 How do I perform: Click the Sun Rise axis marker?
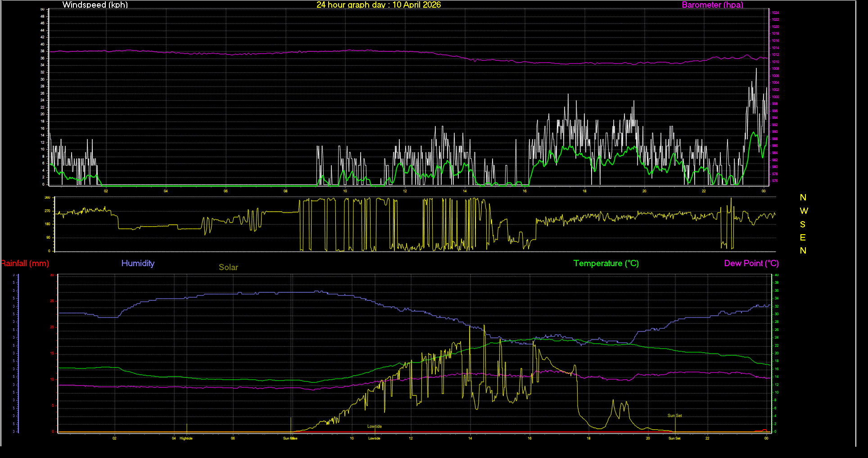point(289,438)
